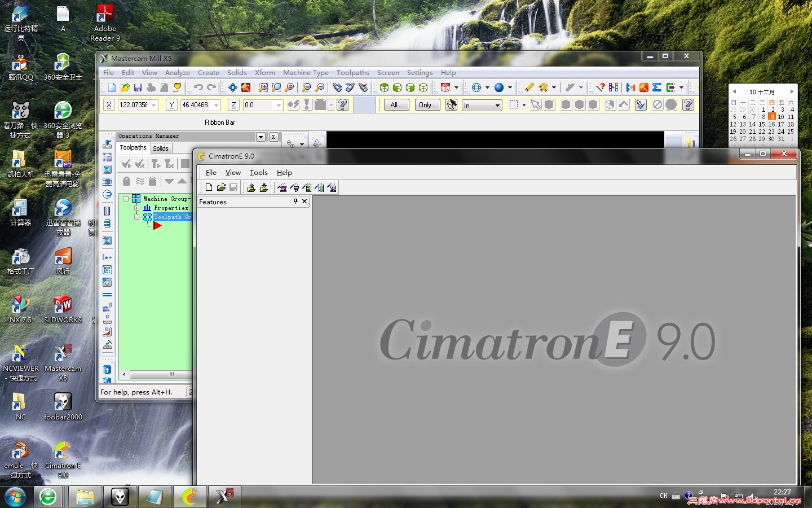Click Select all operations checkmark icon in Operations Manager
The image size is (812, 508).
point(127,164)
